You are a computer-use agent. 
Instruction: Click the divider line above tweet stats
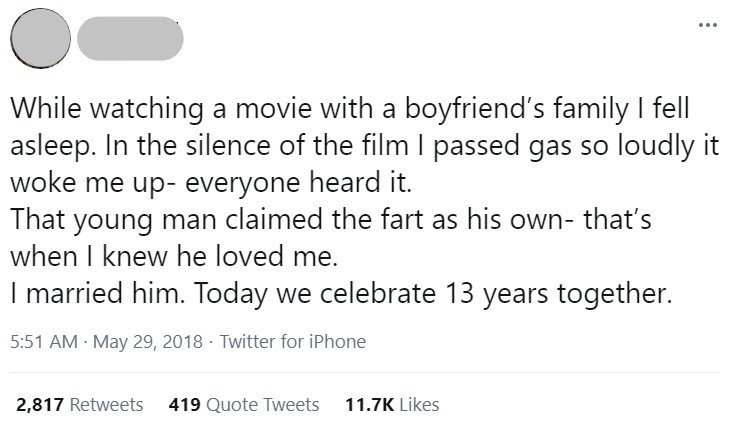click(x=365, y=372)
